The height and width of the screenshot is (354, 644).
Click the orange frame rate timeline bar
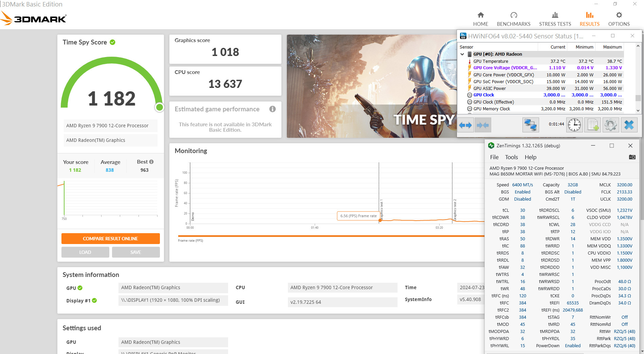(x=331, y=236)
